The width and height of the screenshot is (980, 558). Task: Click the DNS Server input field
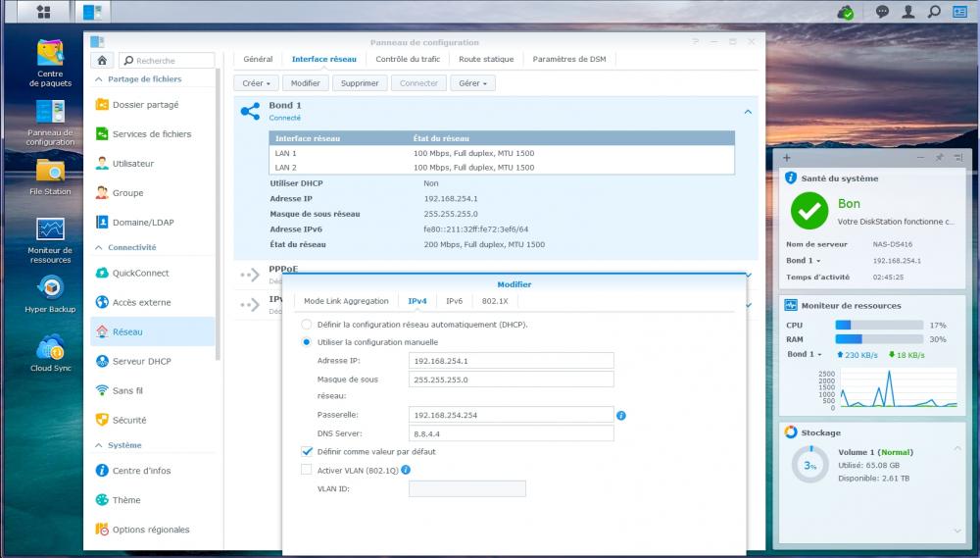tap(511, 433)
